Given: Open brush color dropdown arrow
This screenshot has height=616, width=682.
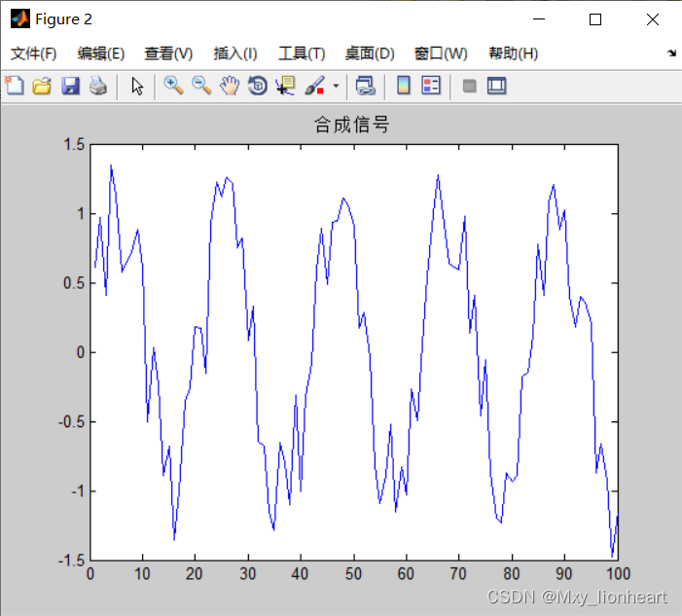Looking at the screenshot, I should (336, 86).
